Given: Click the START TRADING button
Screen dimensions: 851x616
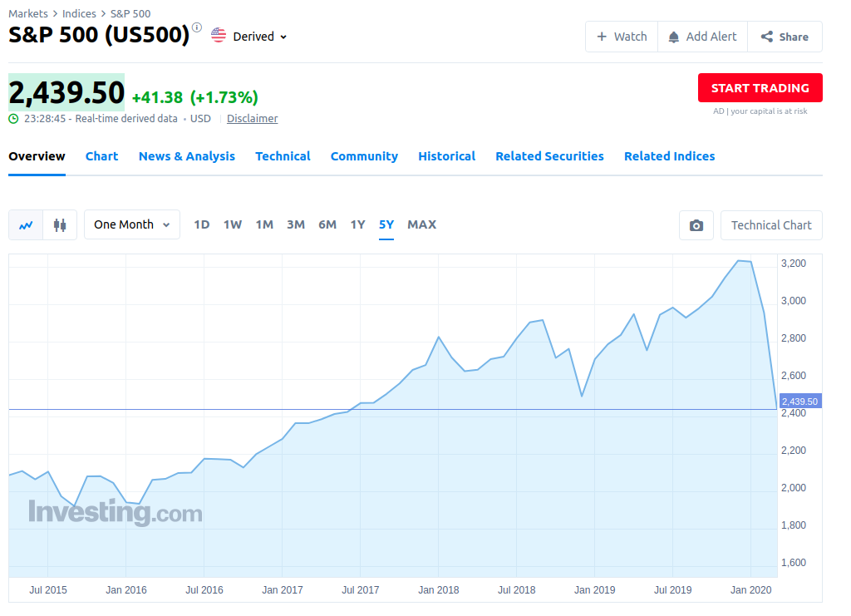Looking at the screenshot, I should click(760, 88).
